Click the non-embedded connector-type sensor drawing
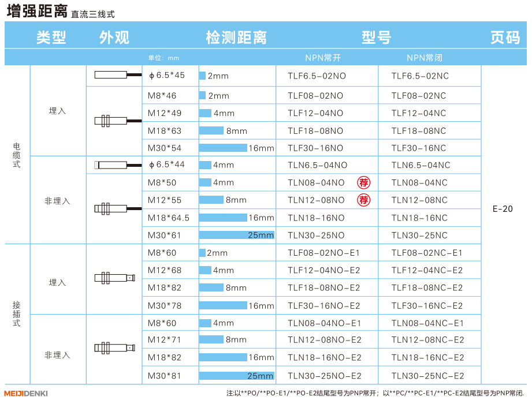Image resolution: width=532 pixels, height=400 pixels. point(115,348)
